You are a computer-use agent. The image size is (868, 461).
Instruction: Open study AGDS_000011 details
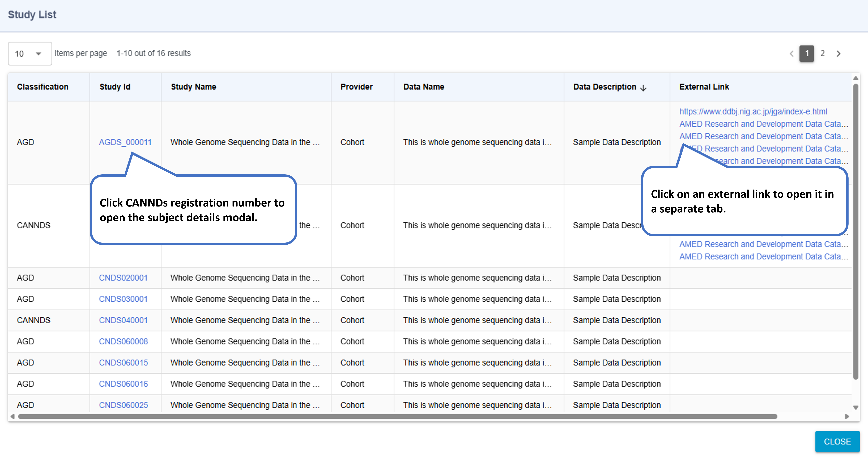[125, 142]
